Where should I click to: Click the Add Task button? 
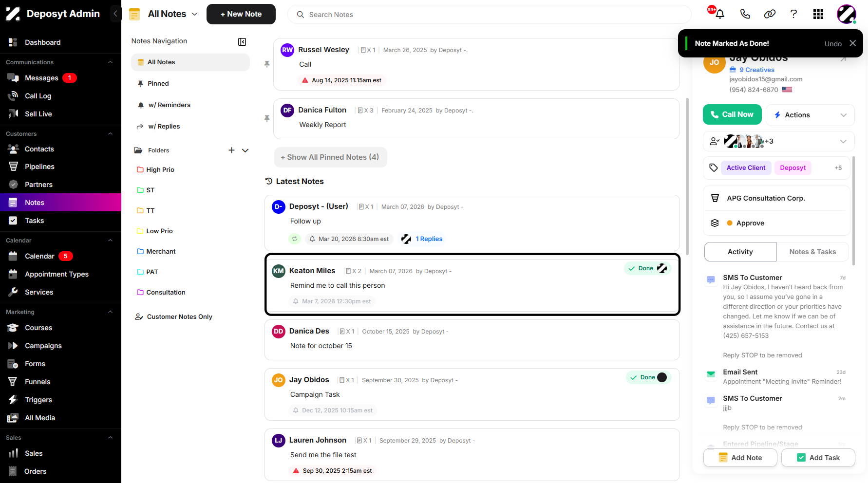click(818, 458)
